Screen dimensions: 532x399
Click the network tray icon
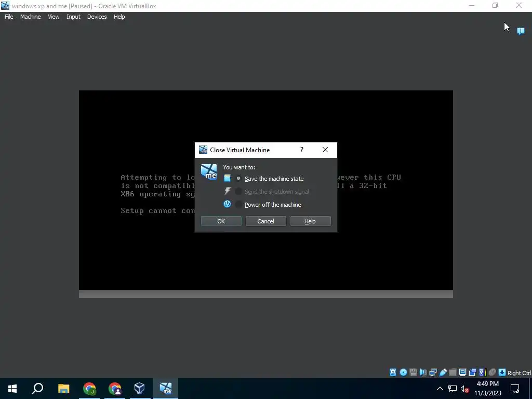[x=453, y=389]
